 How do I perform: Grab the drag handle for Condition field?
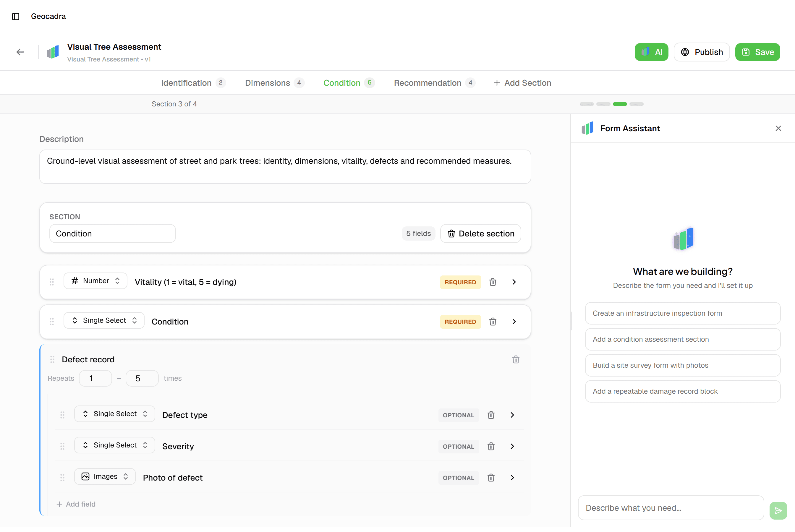click(x=51, y=322)
